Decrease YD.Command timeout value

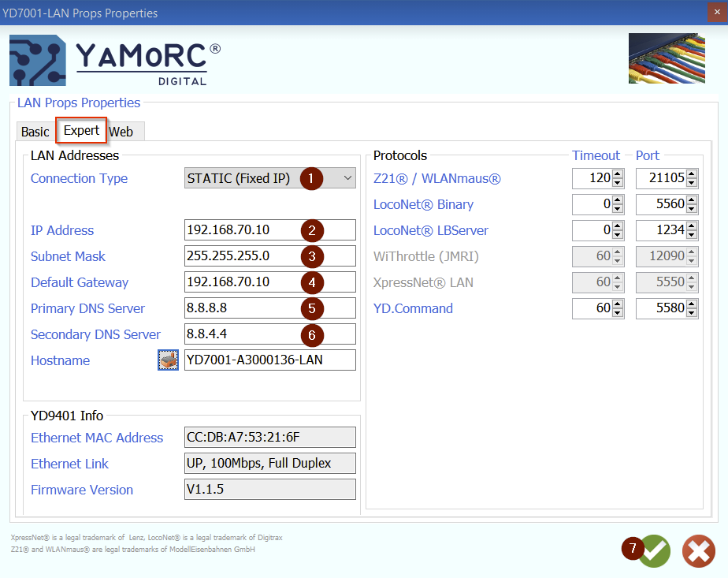618,313
